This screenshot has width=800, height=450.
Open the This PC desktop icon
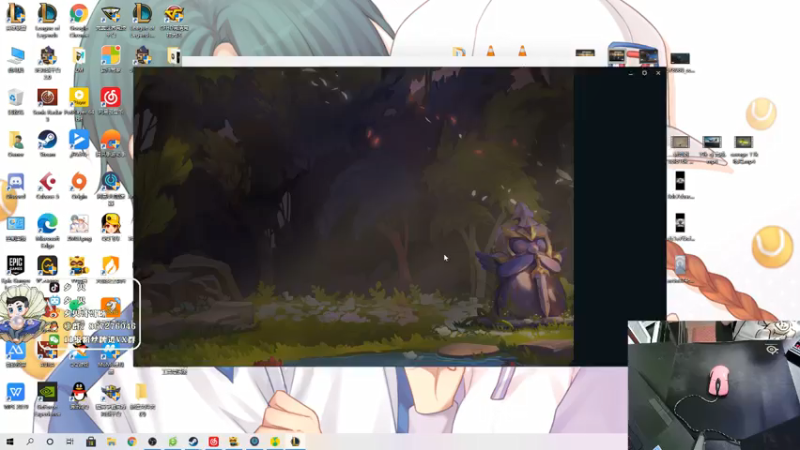(x=16, y=56)
